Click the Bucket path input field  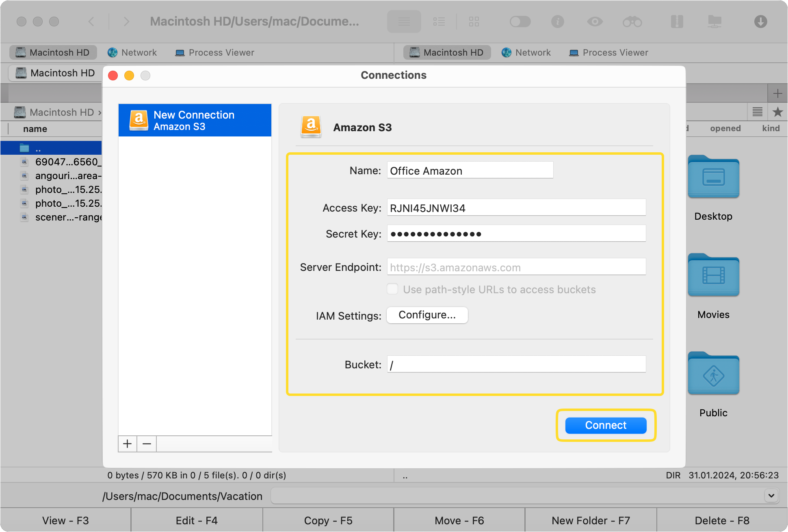pyautogui.click(x=515, y=364)
